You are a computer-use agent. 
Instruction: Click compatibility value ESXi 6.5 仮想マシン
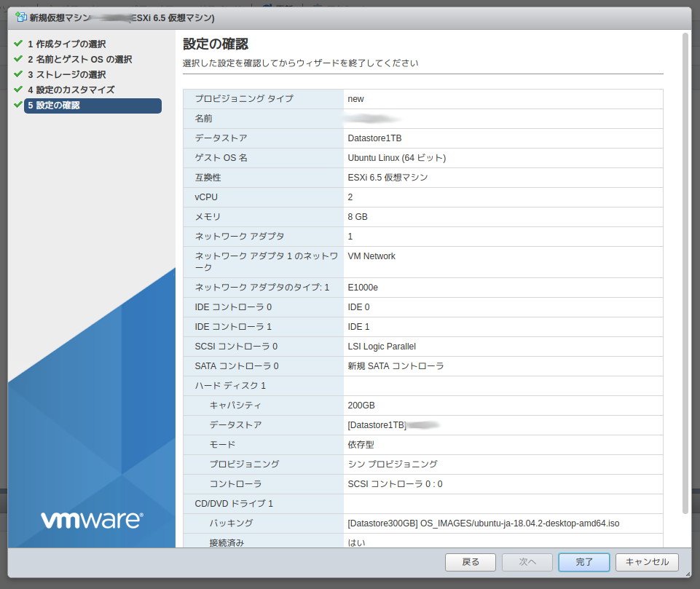point(388,178)
